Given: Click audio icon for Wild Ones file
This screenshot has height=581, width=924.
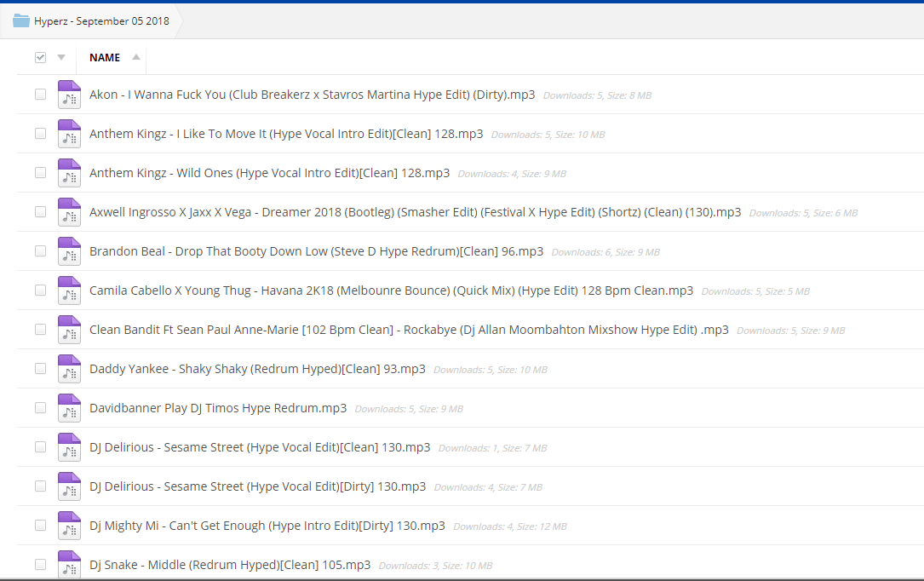Looking at the screenshot, I should [69, 173].
